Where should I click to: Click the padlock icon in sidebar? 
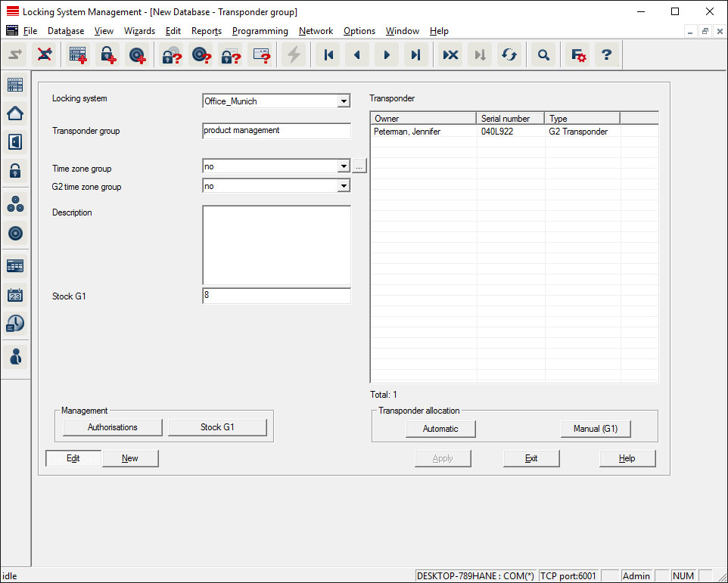pyautogui.click(x=15, y=170)
